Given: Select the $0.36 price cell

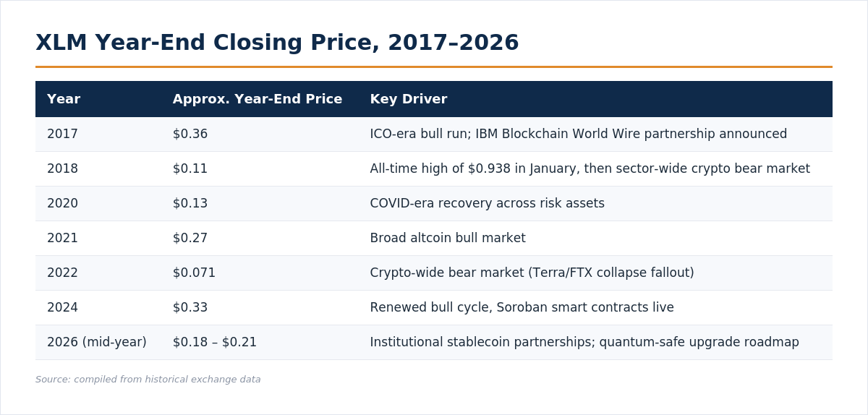Looking at the screenshot, I should (190, 134).
